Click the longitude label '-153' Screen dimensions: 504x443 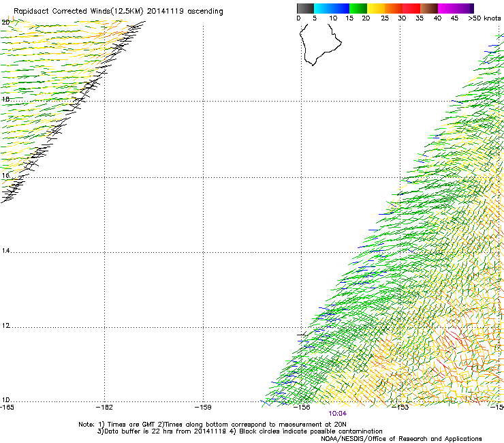pos(400,408)
